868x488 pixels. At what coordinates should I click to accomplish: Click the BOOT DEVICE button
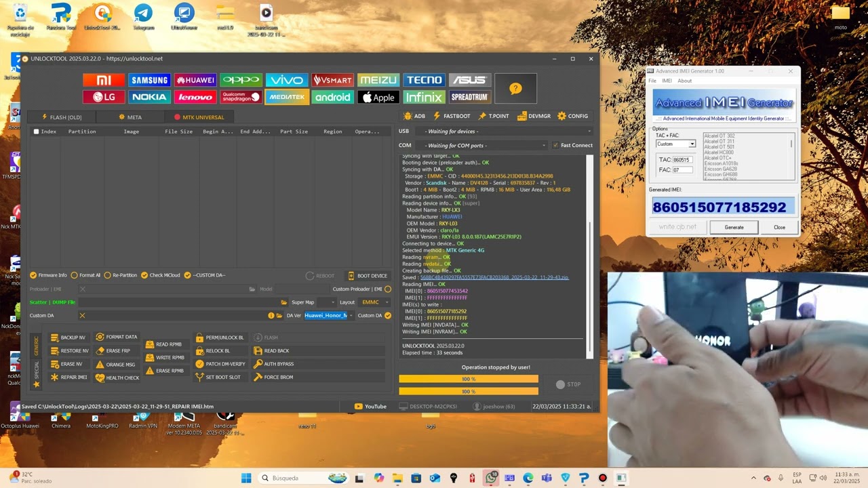pyautogui.click(x=368, y=276)
